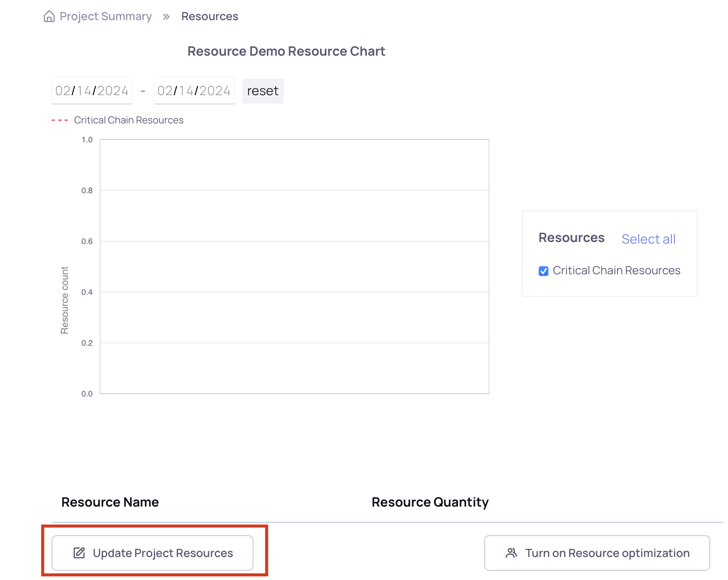Click the 0.0 y-axis tick label
Viewport: 728px width, 580px height.
tap(87, 394)
